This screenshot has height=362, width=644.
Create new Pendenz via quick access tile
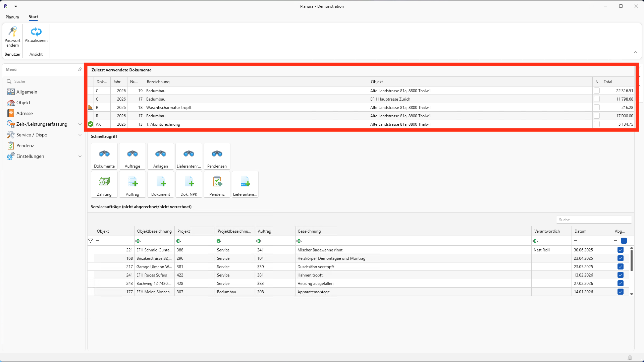pyautogui.click(x=217, y=184)
